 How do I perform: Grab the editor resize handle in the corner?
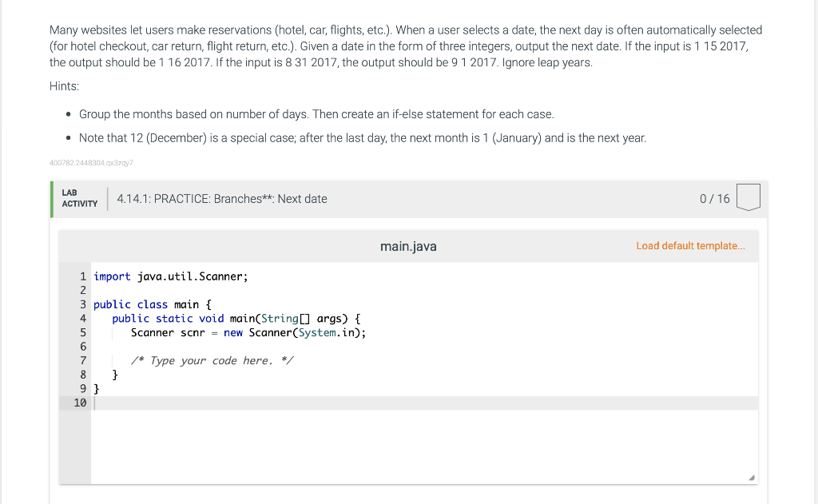coord(750,477)
